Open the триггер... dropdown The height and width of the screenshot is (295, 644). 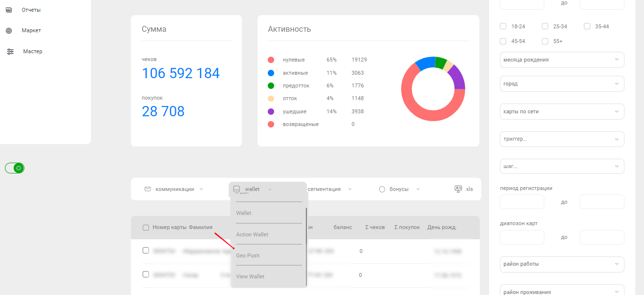562,139
